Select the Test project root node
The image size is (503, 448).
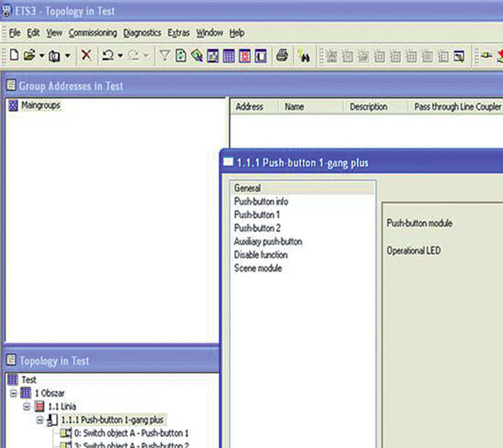pos(29,380)
